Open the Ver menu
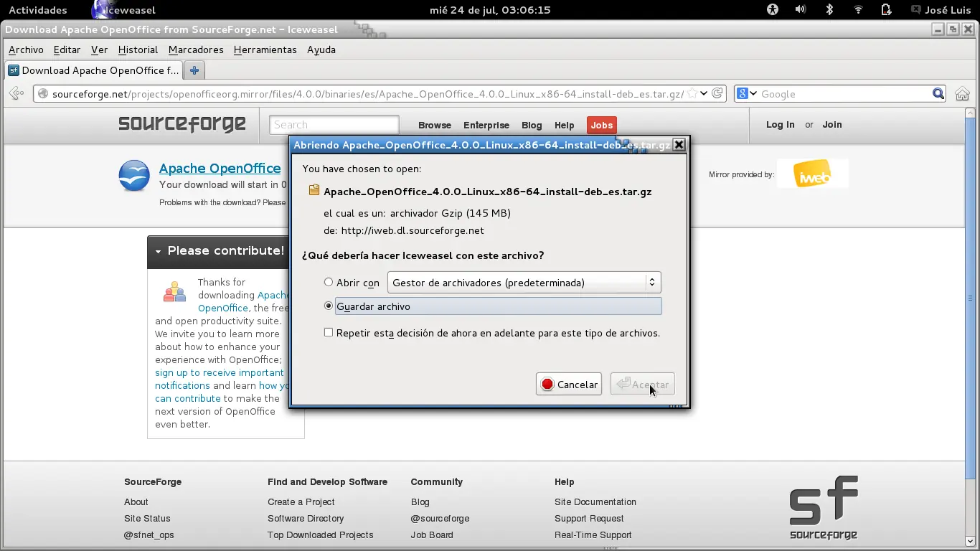The image size is (980, 551). tap(99, 50)
